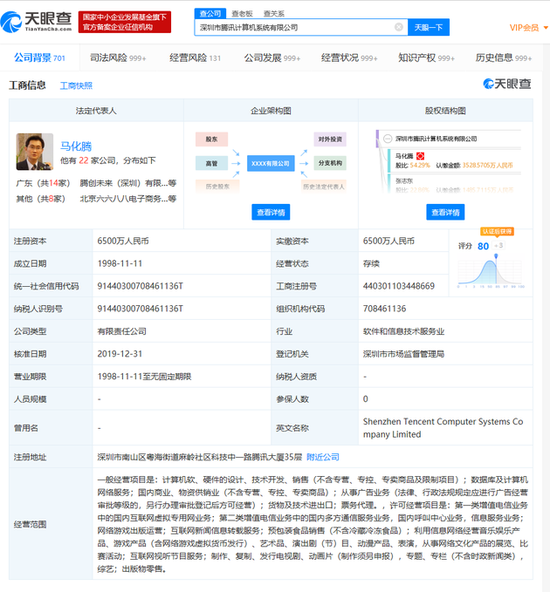Viewport: 550px width, 592px height.
Task: Open the 知识产权 tab
Action: coord(426,58)
